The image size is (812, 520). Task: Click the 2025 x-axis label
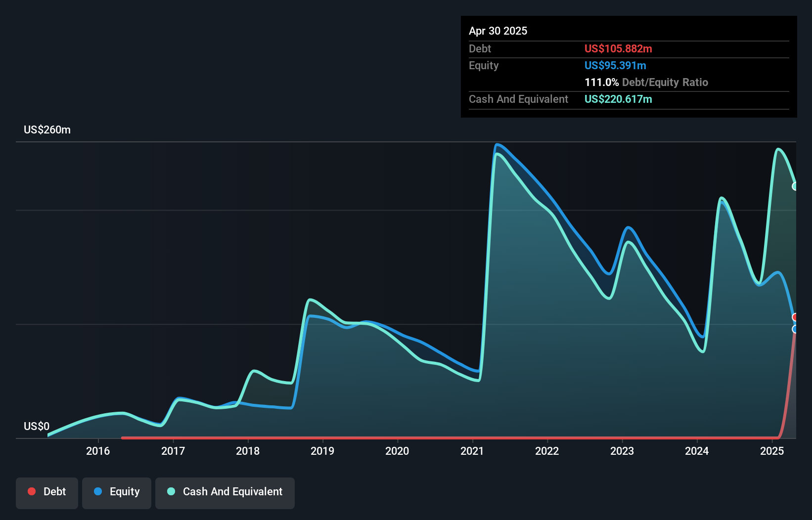[x=772, y=451]
